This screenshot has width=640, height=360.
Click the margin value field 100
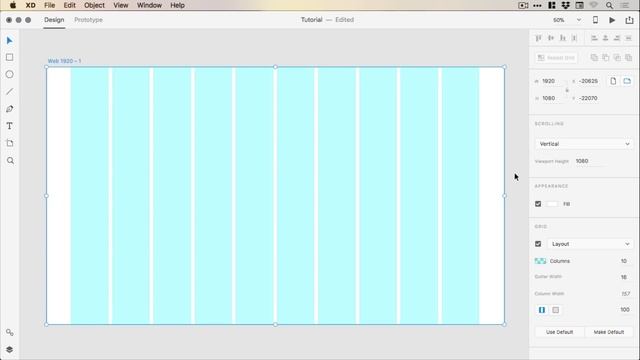pos(624,309)
